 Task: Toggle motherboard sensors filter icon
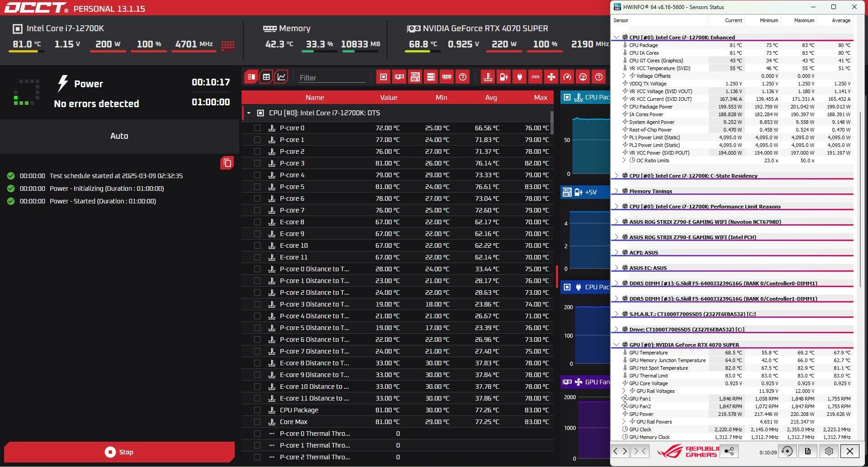(x=415, y=77)
